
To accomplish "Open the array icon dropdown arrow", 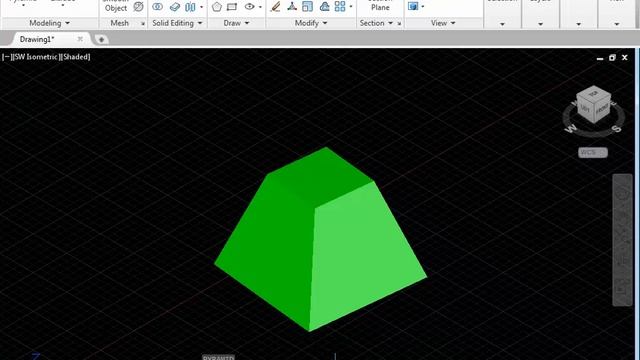I will (x=351, y=7).
